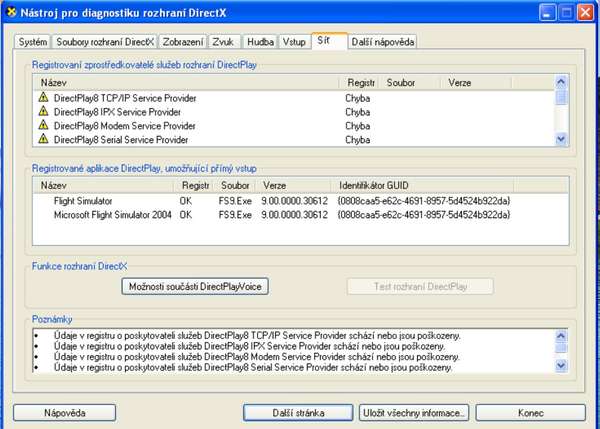Click Uložit všechny informace button

pos(414,413)
